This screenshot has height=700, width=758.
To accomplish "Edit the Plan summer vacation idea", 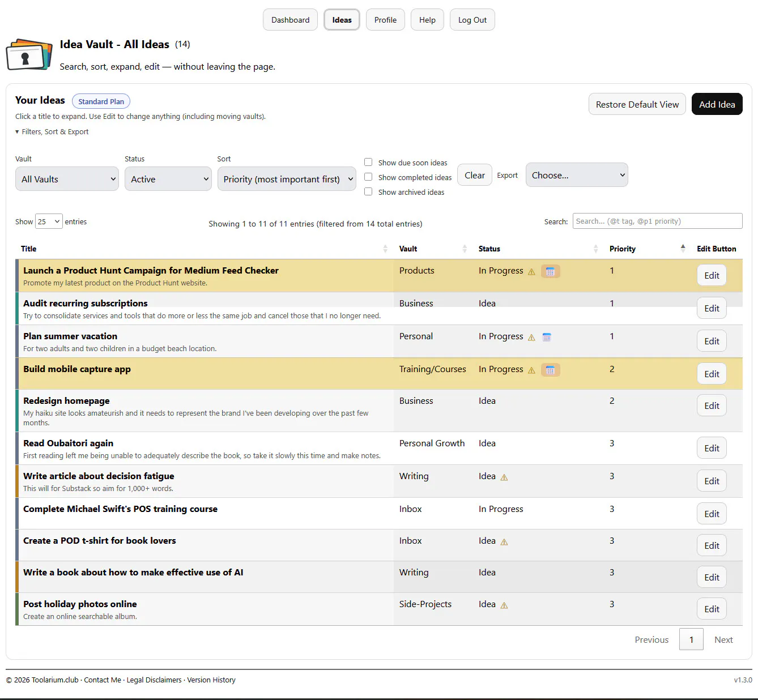I will (x=712, y=341).
